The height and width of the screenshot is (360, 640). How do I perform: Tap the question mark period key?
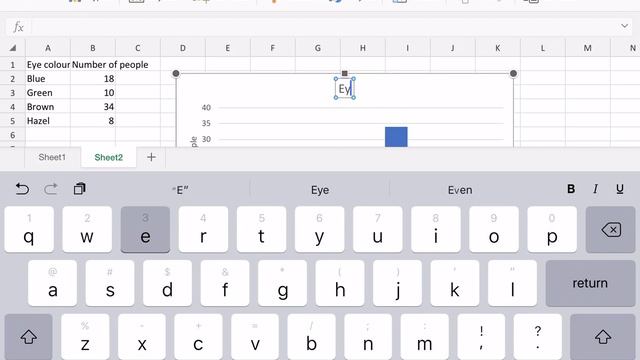pyautogui.click(x=538, y=337)
